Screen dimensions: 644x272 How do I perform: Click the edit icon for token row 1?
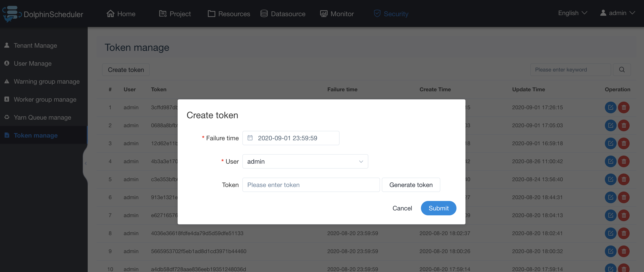(610, 107)
